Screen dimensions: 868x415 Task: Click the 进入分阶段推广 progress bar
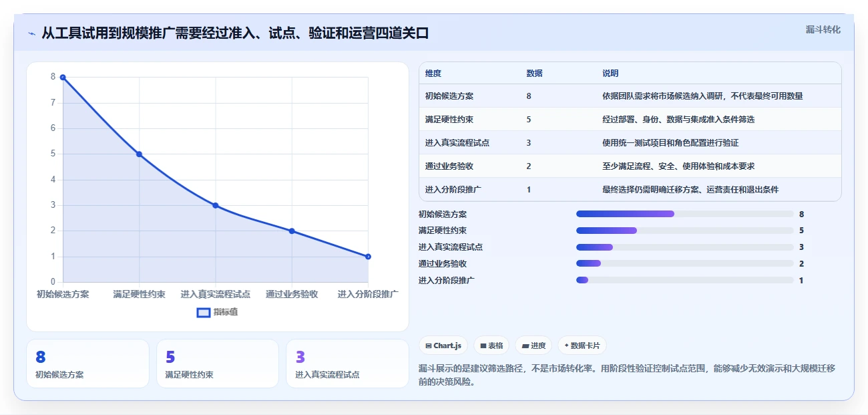(684, 281)
